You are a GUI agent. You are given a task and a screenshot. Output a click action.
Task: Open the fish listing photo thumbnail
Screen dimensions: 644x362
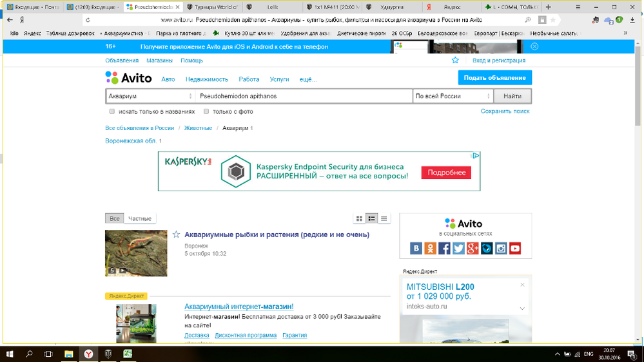[137, 253]
